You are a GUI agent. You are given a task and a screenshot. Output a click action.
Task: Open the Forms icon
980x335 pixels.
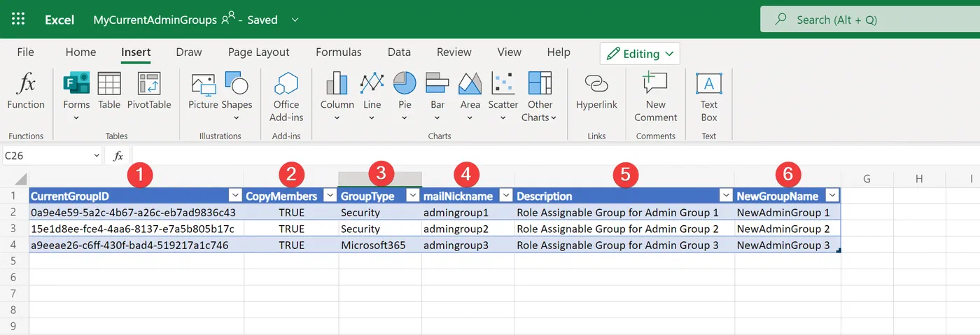tap(76, 83)
